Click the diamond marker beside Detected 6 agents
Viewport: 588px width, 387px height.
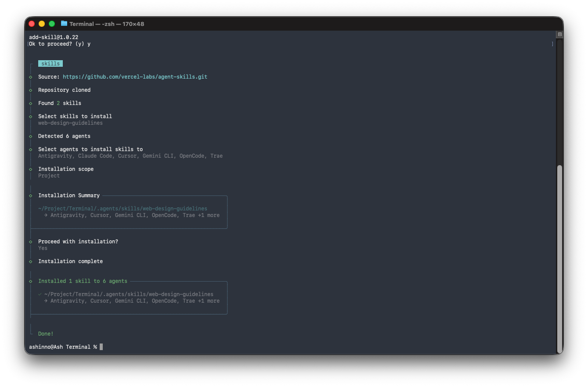[x=31, y=136]
